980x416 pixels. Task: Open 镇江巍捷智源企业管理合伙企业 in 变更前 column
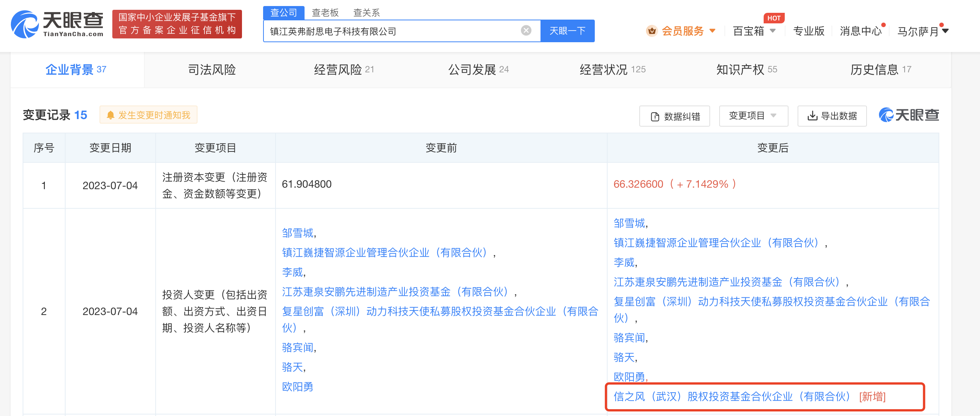point(384,252)
